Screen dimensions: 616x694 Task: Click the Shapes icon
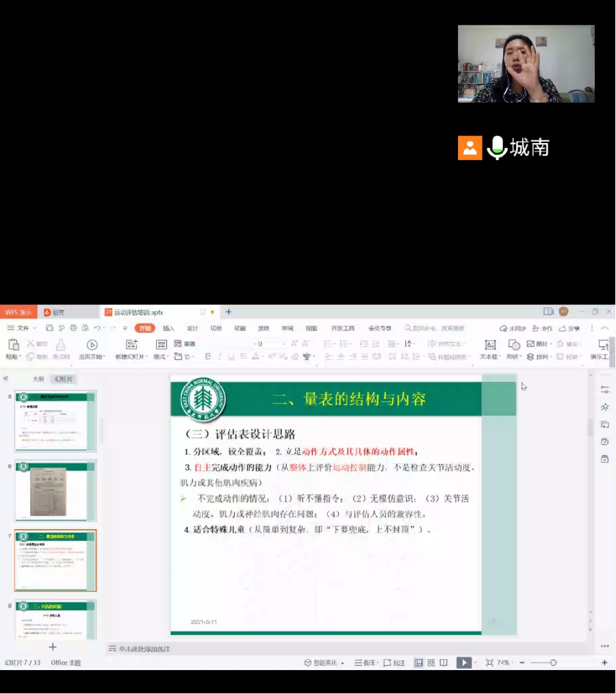coord(514,345)
